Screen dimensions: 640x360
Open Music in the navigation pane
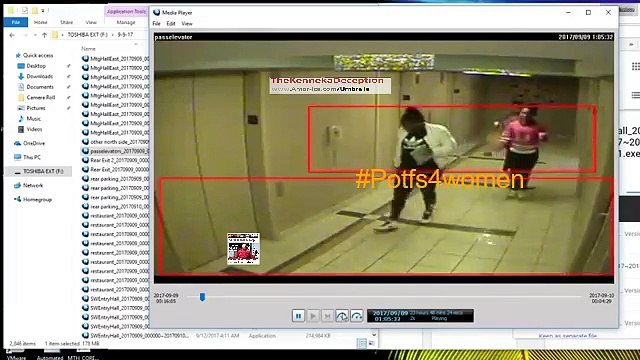33,119
